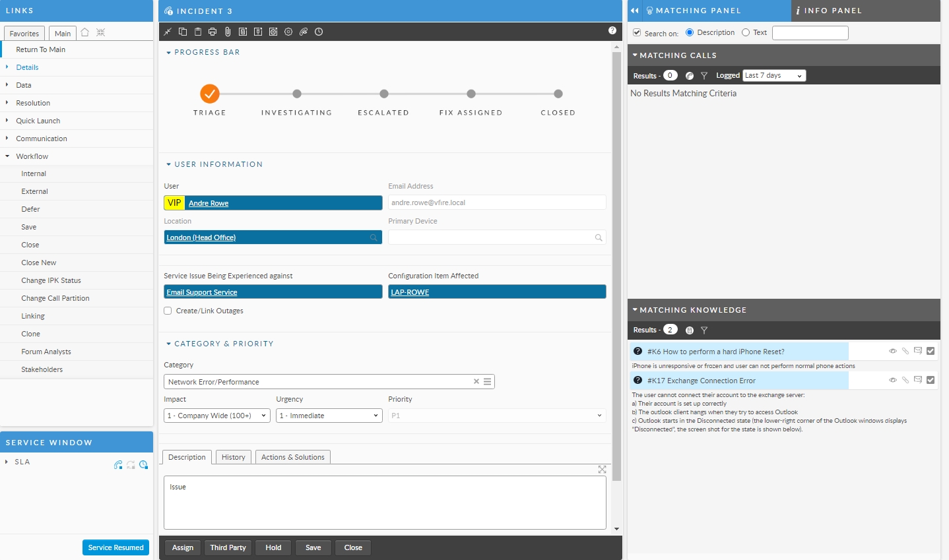Uncheck the Search on checkbox
Image resolution: width=949 pixels, height=560 pixels.
637,32
